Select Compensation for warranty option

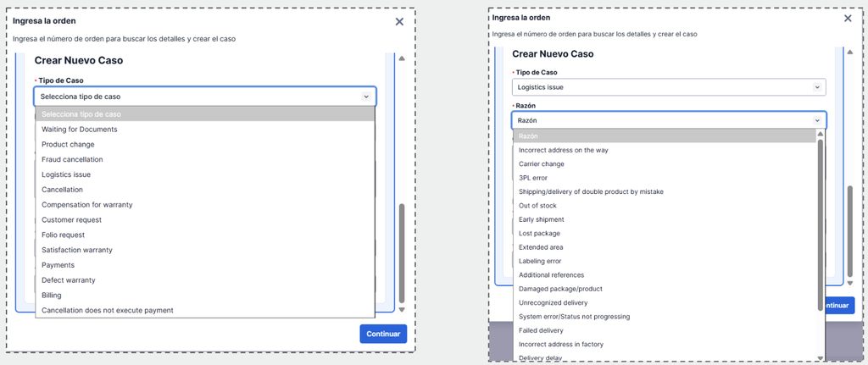(87, 205)
